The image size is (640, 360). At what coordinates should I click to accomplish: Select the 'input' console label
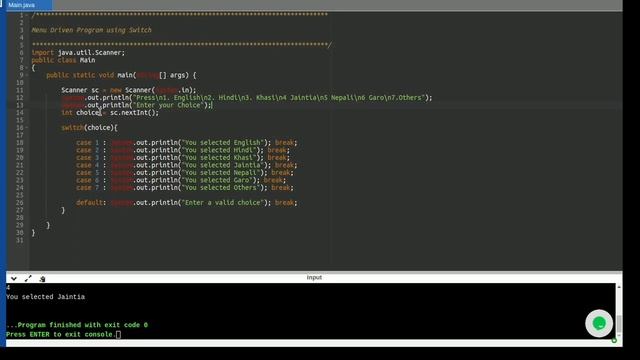coord(314,278)
